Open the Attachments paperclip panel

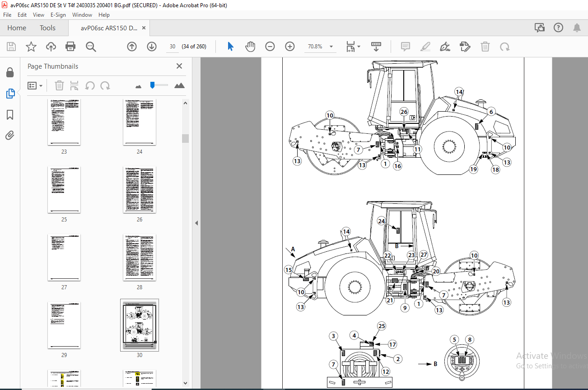10,135
